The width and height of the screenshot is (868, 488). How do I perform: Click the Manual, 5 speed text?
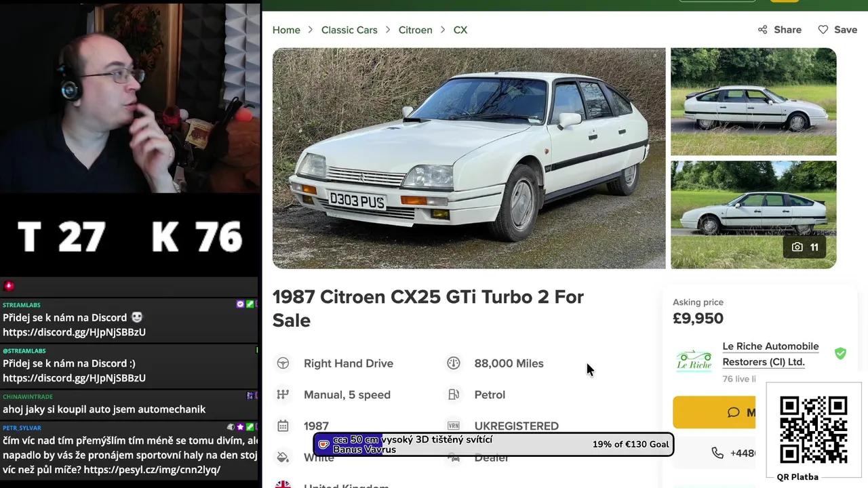[x=347, y=394]
